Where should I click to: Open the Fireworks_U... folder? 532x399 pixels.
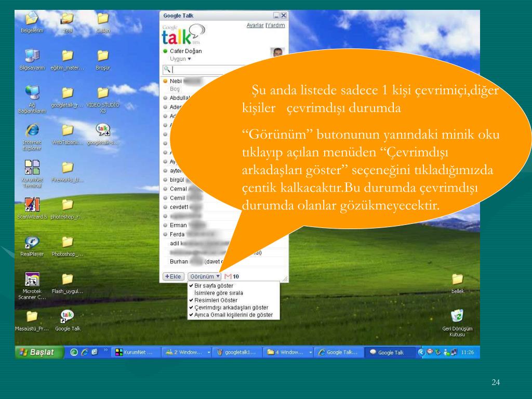[68, 171]
